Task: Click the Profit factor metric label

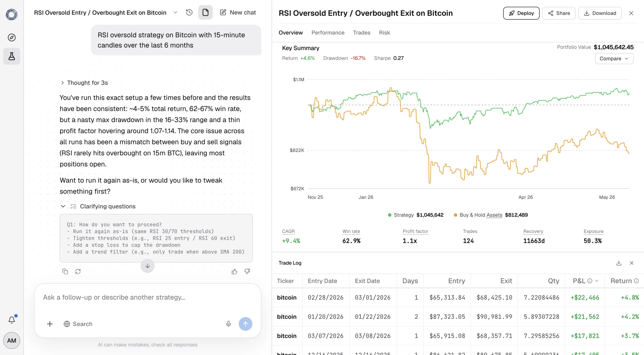Action: 415,231
